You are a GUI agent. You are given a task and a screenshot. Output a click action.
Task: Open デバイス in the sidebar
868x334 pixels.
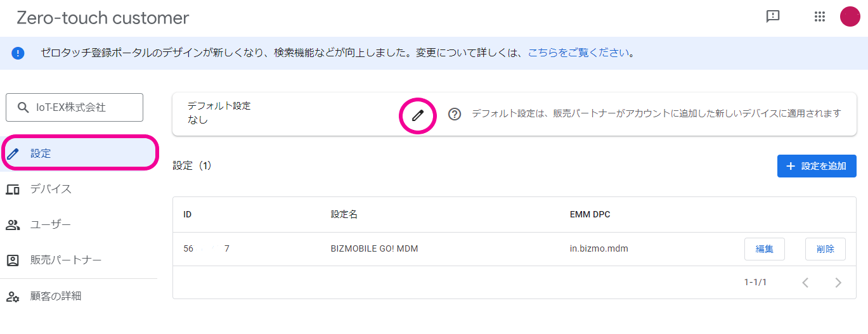coord(51,189)
